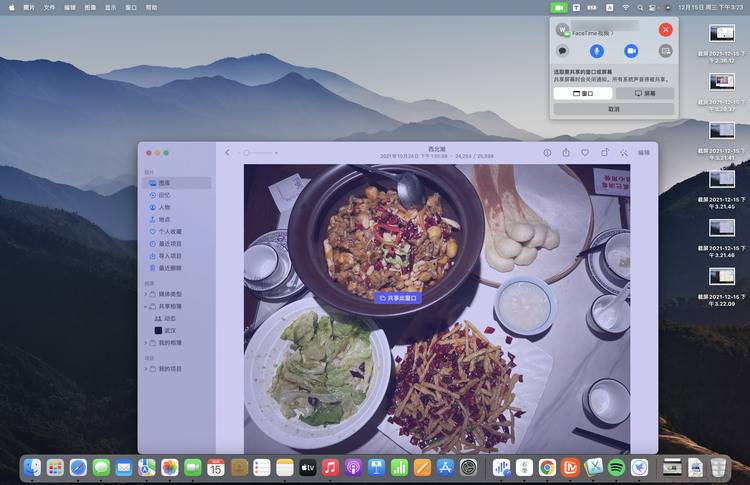The height and width of the screenshot is (485, 750).
Task: Click the screen share icon in FaceTime panel
Action: tap(665, 51)
